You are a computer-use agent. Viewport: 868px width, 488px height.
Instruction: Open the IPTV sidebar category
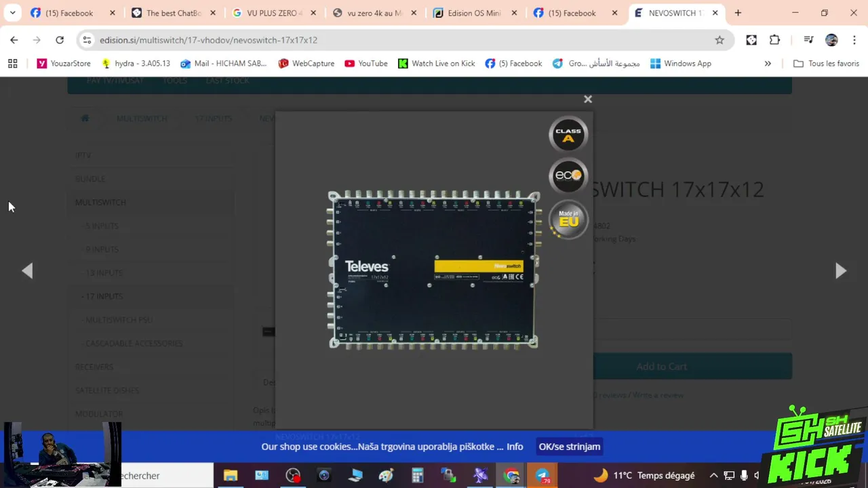[83, 155]
